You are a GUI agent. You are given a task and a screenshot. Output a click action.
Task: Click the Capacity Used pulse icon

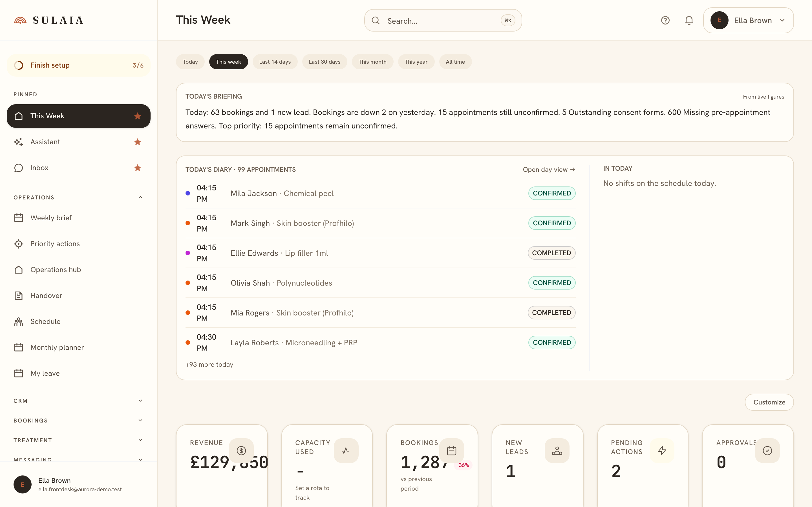(x=346, y=450)
